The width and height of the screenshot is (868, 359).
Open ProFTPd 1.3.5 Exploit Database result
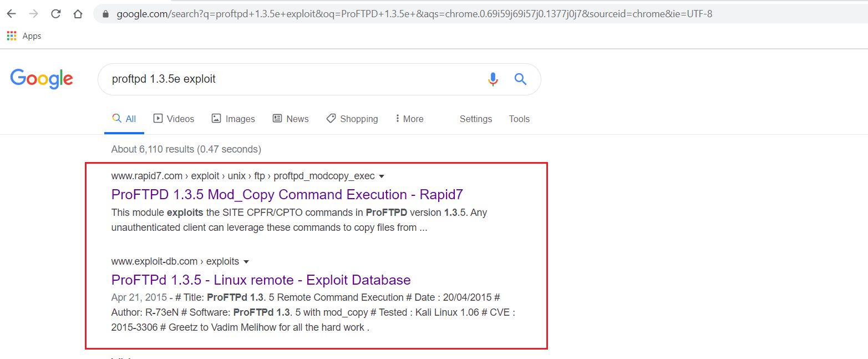coord(261,280)
